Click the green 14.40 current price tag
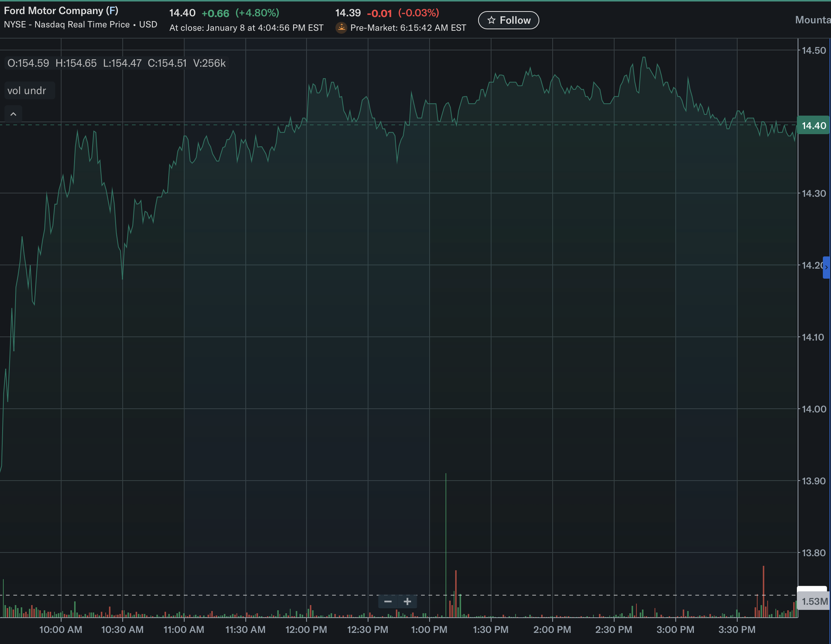This screenshot has width=831, height=644. 814,126
